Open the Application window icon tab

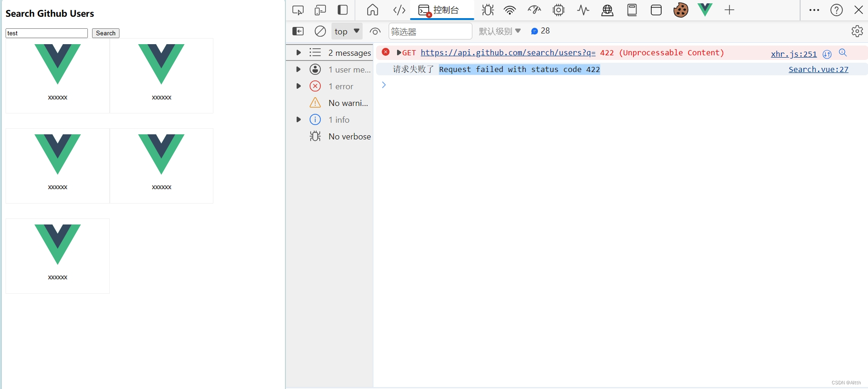(656, 10)
